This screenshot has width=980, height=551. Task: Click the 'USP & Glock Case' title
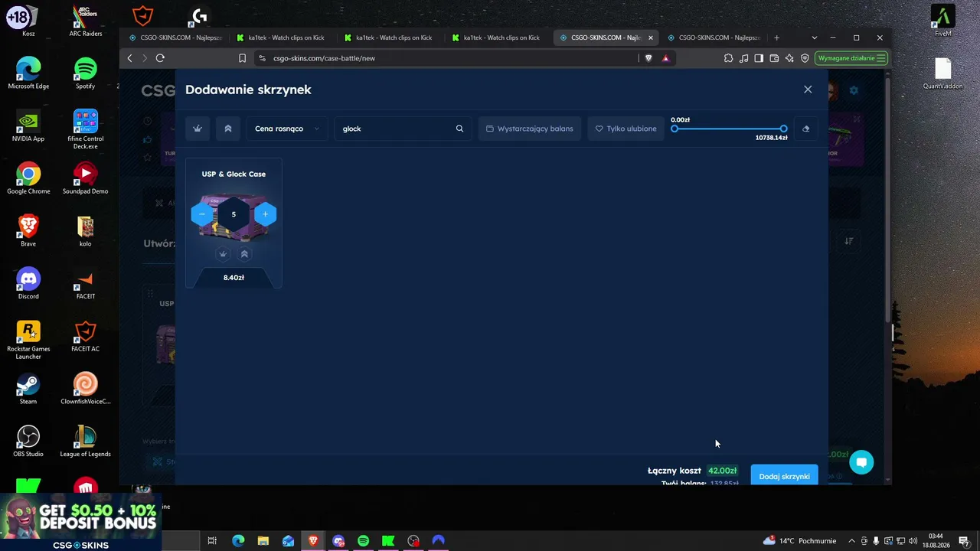pos(234,174)
